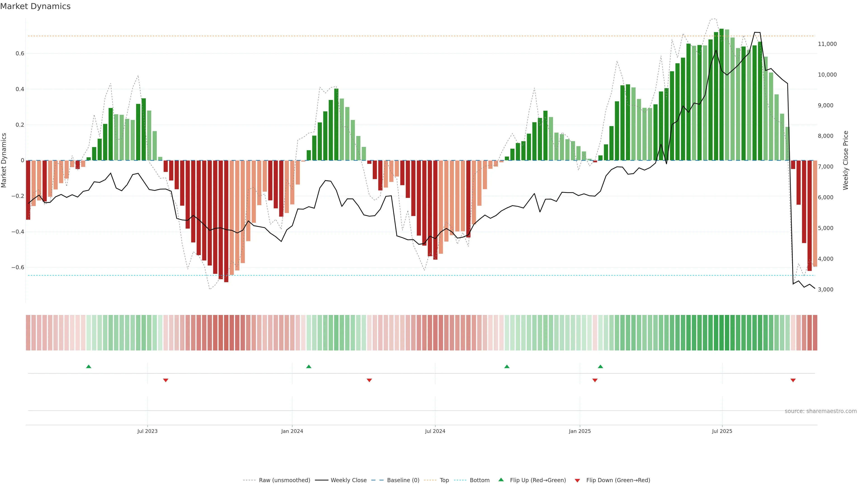Click the source: sharemaestro.com text

pos(821,411)
